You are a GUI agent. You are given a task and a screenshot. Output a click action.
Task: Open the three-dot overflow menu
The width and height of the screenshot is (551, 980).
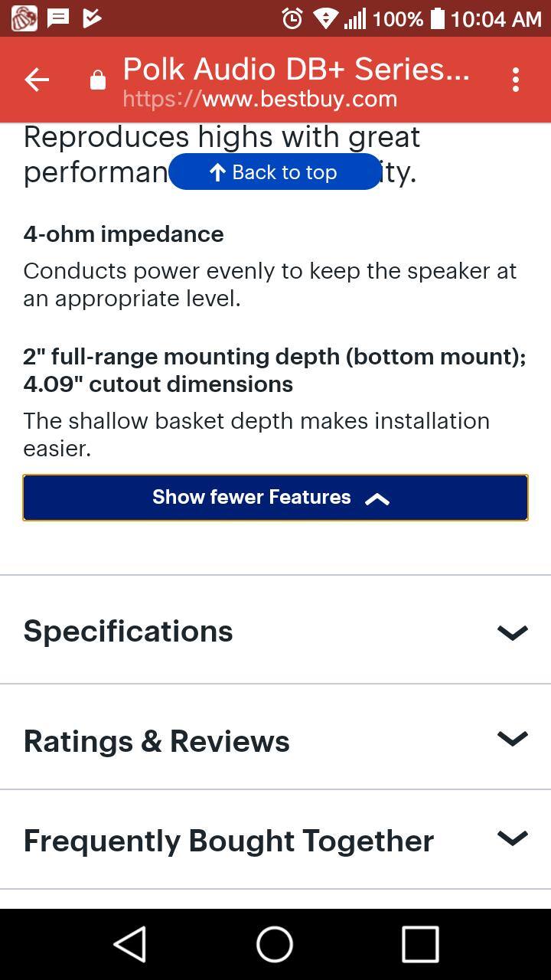pyautogui.click(x=516, y=80)
